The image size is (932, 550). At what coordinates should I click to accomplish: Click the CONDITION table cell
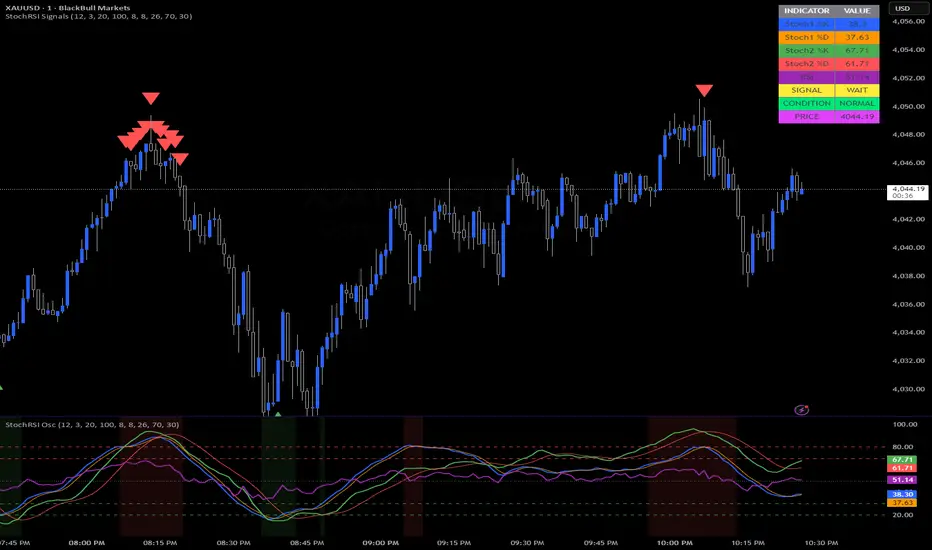pyautogui.click(x=807, y=103)
